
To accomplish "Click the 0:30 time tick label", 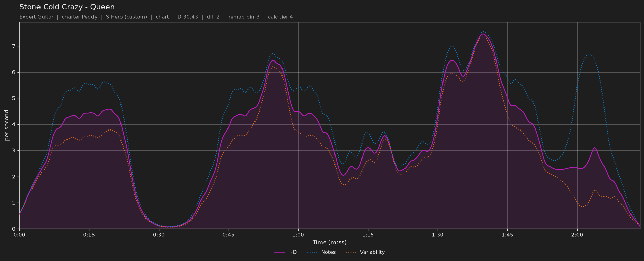I will 159,235.
